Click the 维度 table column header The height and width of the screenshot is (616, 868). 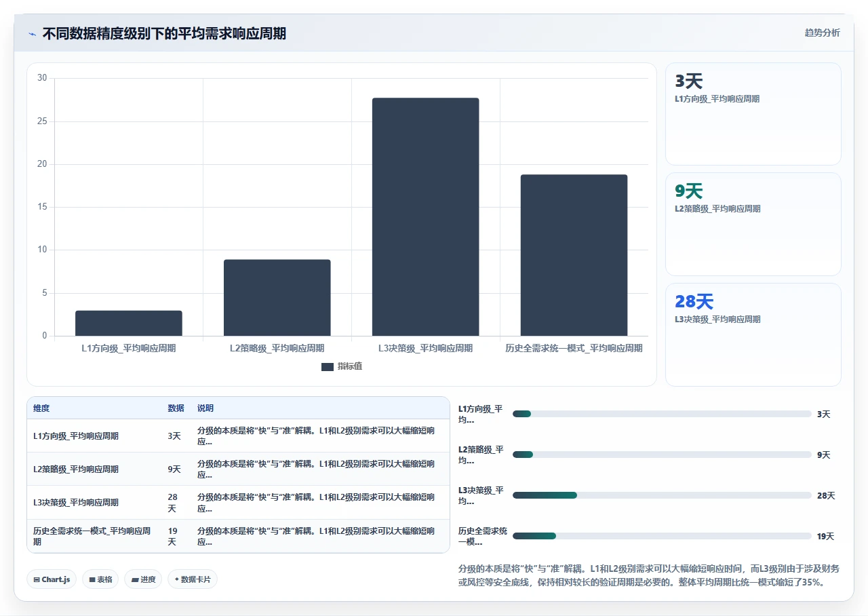[x=41, y=408]
